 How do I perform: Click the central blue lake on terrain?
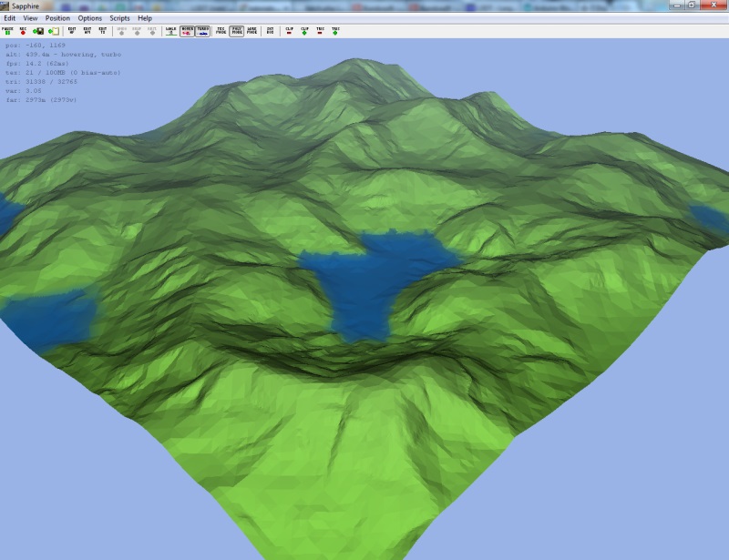tap(369, 282)
